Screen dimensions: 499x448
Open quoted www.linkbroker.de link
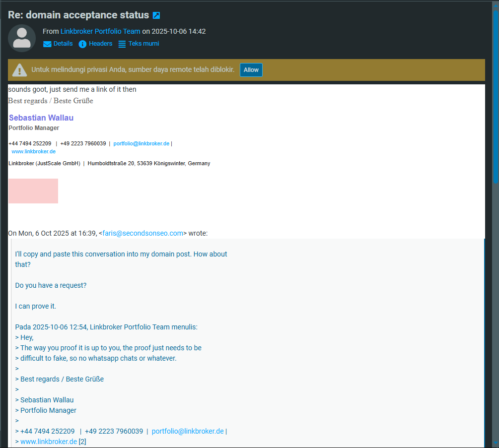tap(49, 442)
